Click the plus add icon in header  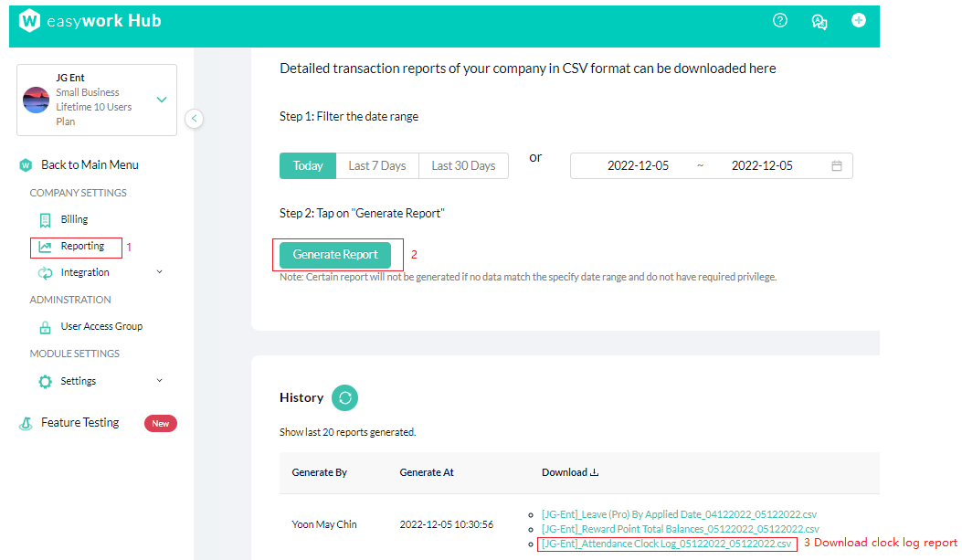tap(859, 20)
